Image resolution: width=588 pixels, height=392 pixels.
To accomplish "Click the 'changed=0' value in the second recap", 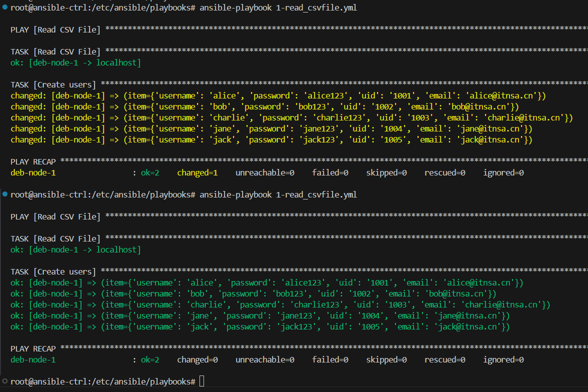I will coord(197,359).
